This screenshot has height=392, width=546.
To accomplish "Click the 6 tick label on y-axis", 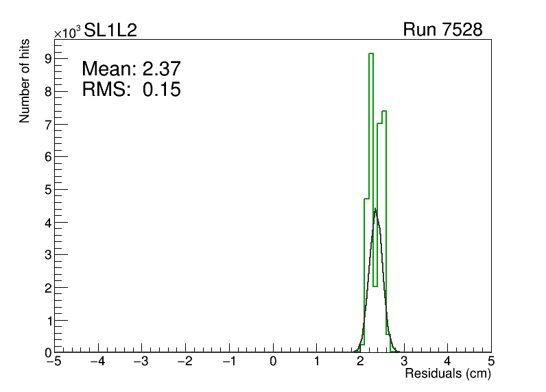I will (x=49, y=157).
